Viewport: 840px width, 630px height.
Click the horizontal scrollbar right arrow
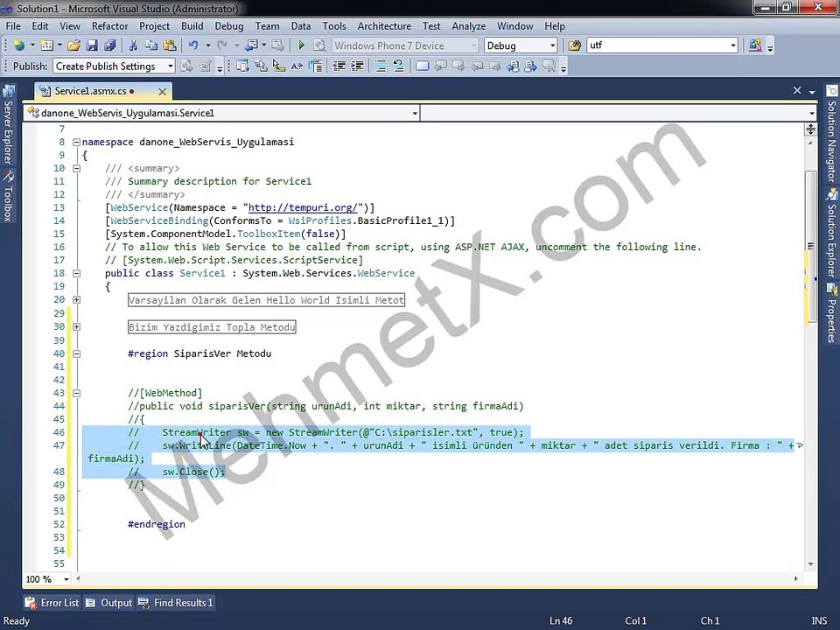(x=796, y=579)
